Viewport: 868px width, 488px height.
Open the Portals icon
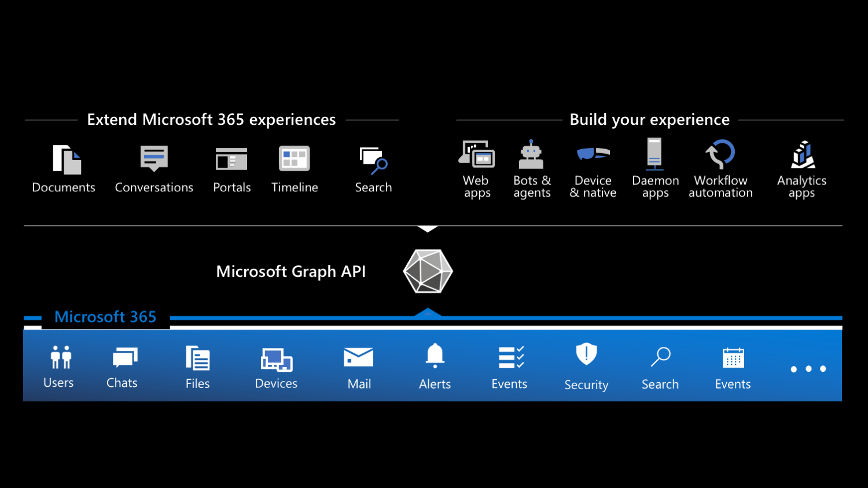[231, 157]
